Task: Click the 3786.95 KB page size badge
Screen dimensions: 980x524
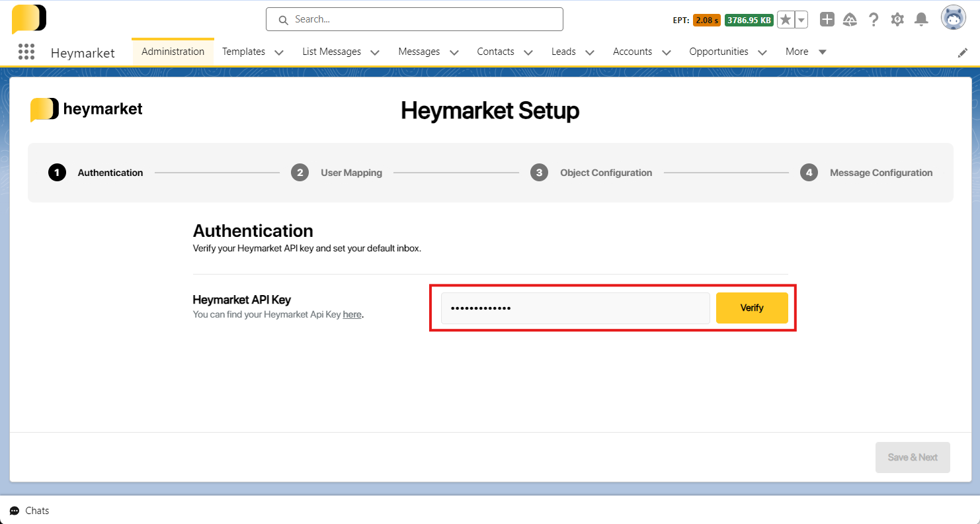Action: (749, 20)
